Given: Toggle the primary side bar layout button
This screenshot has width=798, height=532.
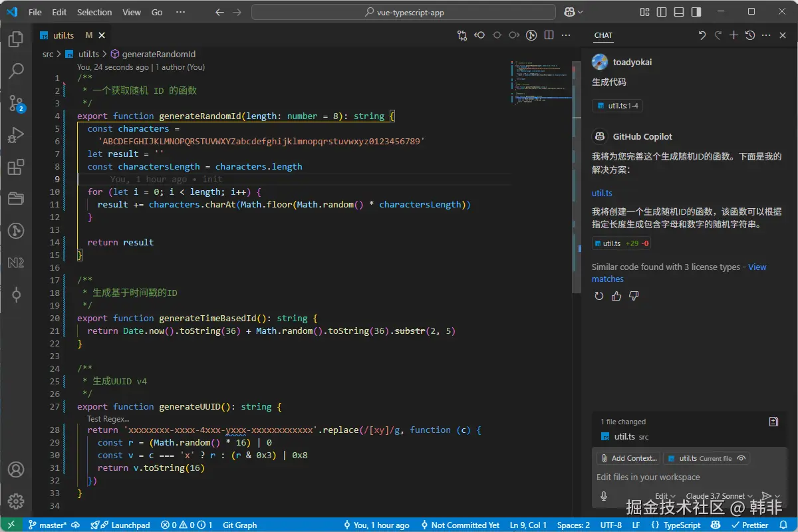Looking at the screenshot, I should pos(661,12).
